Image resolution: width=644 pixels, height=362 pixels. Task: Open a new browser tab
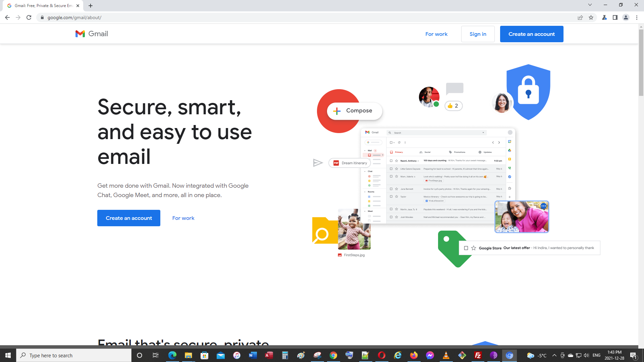[x=91, y=6]
